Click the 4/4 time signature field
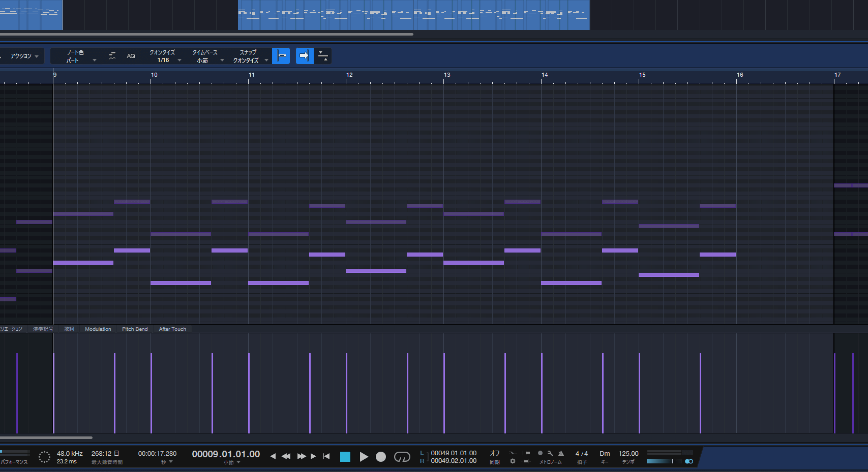 point(582,454)
